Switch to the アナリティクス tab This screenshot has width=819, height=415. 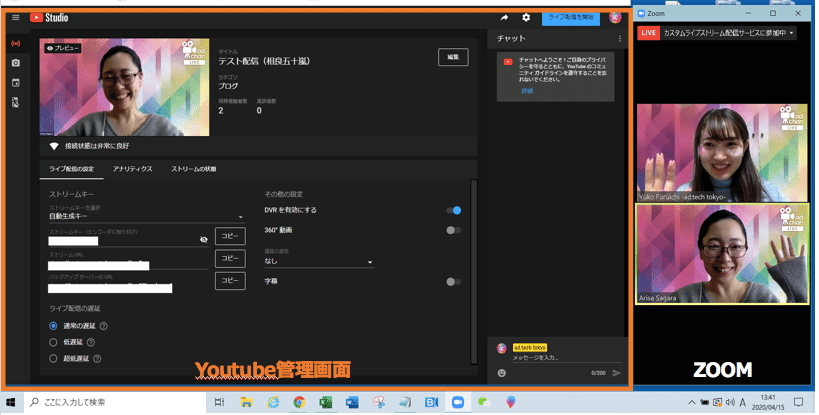(133, 169)
